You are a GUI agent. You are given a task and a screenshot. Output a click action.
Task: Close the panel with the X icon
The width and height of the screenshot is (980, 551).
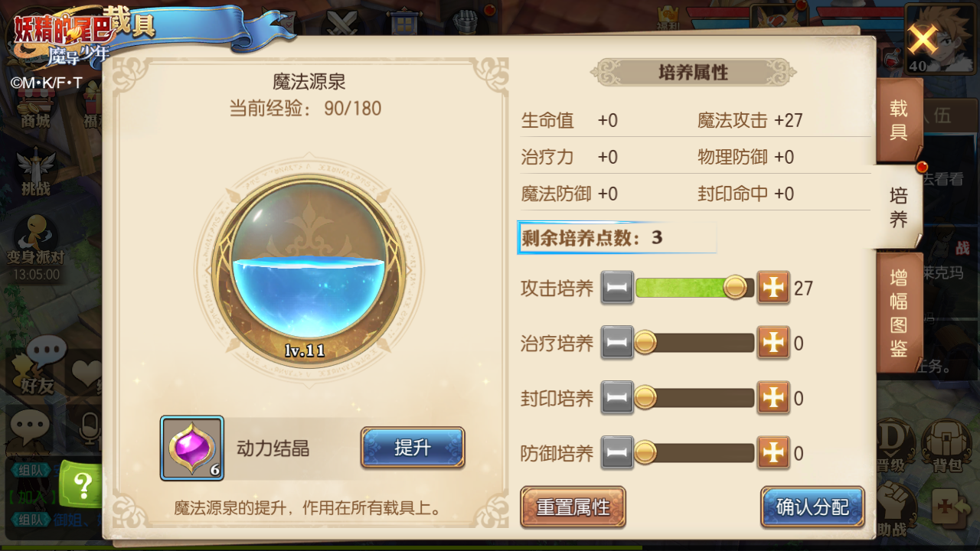coord(923,39)
